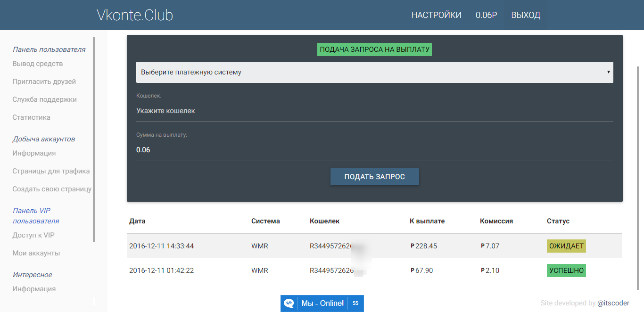
Task: Click the ПОДАЧА ЗАПРОСА НА ВЫПЛАТУ label
Action: pos(375,49)
